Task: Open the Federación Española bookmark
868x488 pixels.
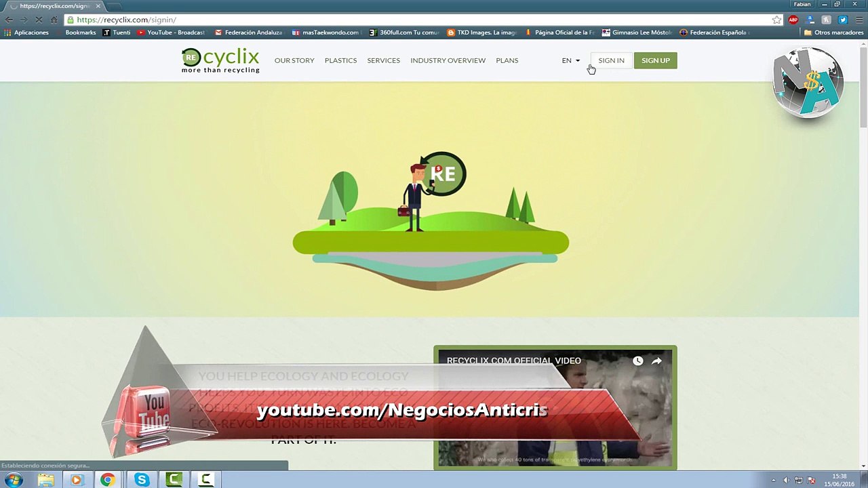Action: tap(714, 32)
